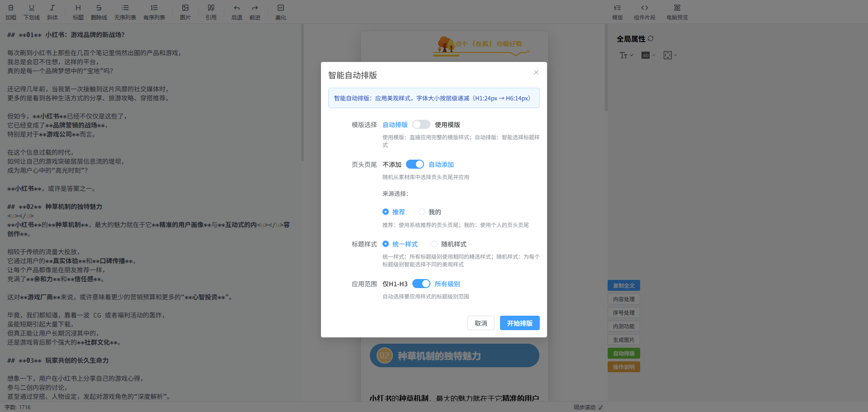This screenshot has width=868, height=412.
Task: Undo with the 后退 icon
Action: pos(237,12)
